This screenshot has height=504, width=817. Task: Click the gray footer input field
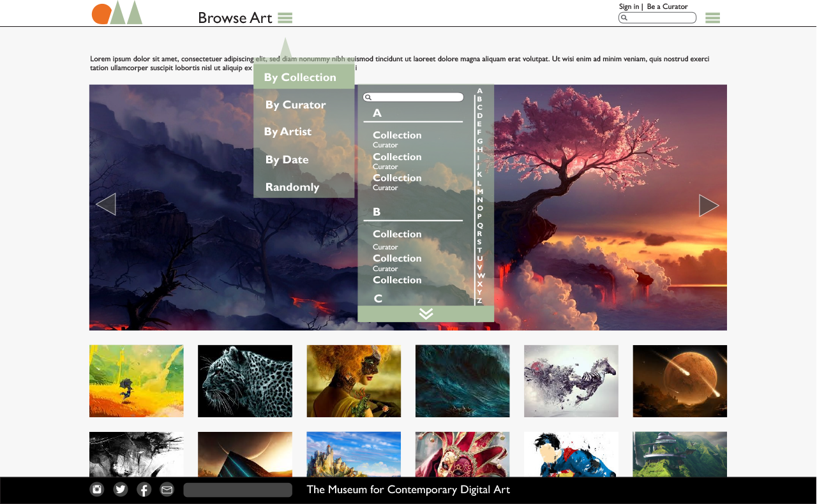pyautogui.click(x=237, y=490)
